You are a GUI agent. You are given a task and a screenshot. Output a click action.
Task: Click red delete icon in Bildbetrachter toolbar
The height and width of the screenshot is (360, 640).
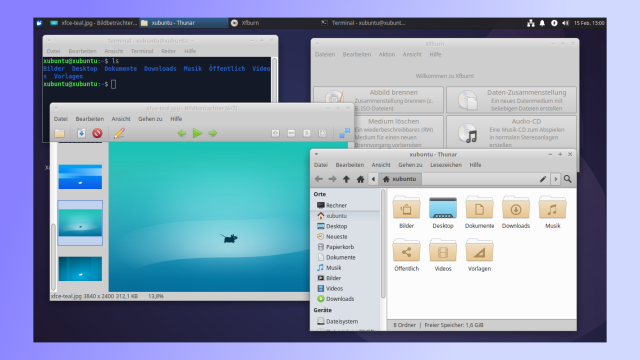(97, 133)
